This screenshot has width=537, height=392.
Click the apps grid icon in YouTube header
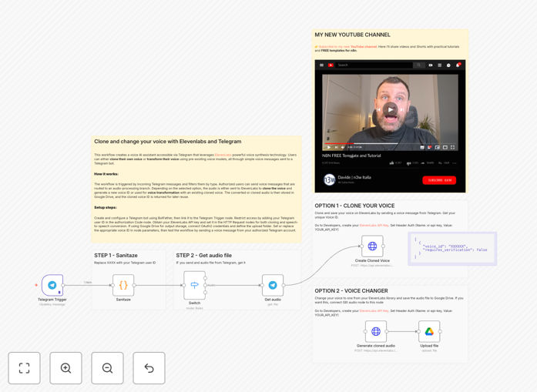(x=439, y=65)
